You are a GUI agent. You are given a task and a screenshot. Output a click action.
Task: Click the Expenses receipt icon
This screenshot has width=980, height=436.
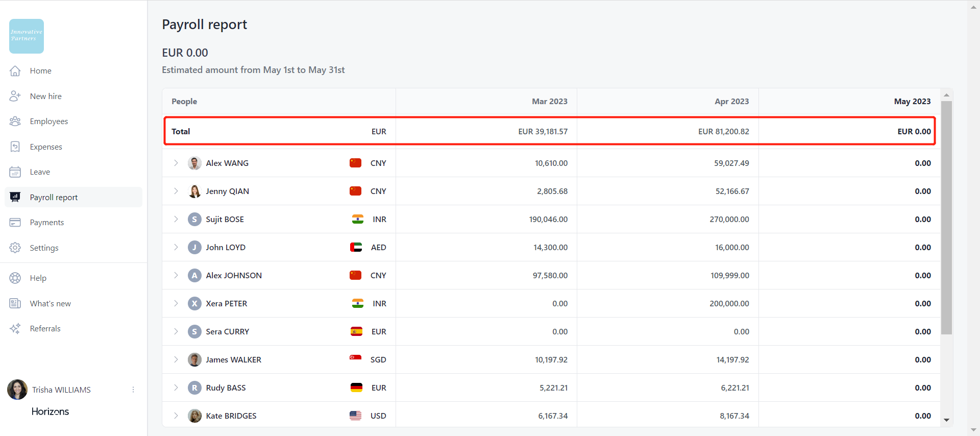pos(15,147)
